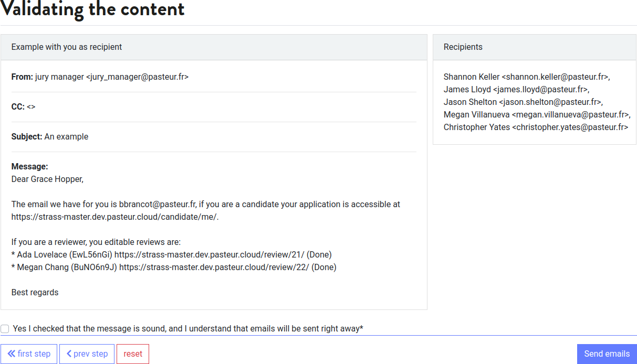Image resolution: width=637 pixels, height=364 pixels.
Task: Open Megan Chang review/22 link
Action: click(214, 267)
